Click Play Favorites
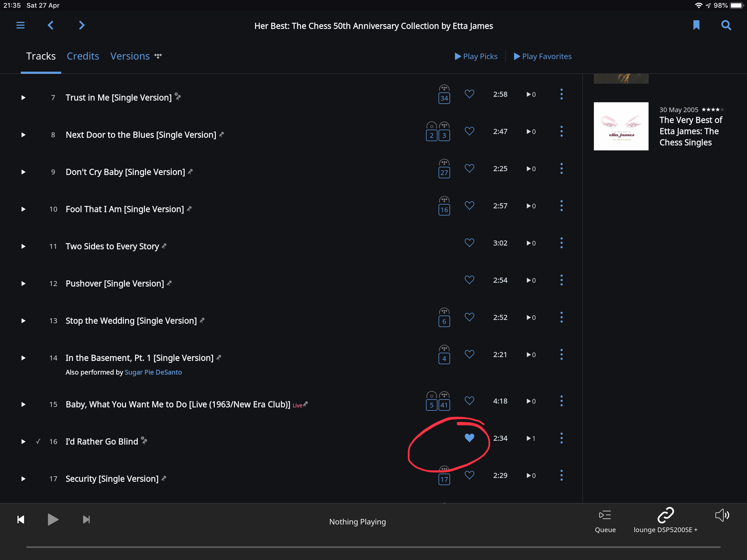Viewport: 747px width, 560px height. pos(543,56)
